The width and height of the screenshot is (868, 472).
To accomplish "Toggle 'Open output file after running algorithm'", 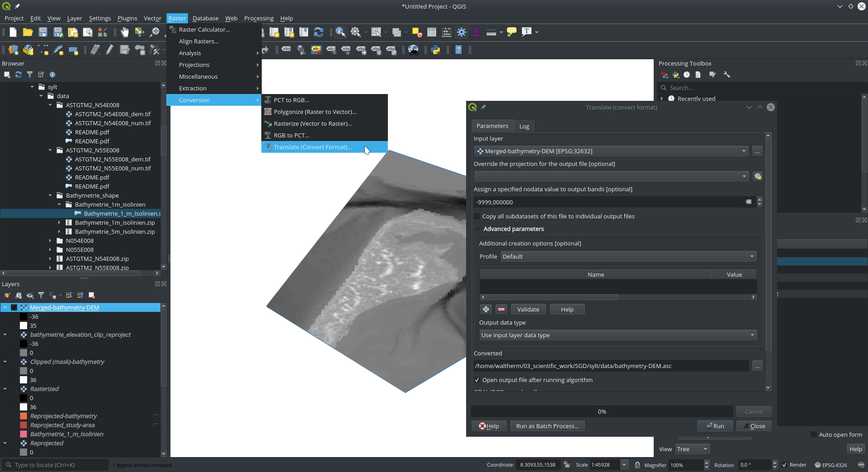I will (477, 380).
